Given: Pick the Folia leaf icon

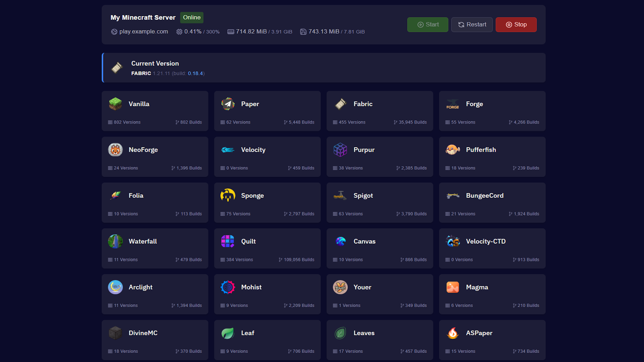Looking at the screenshot, I should (115, 195).
